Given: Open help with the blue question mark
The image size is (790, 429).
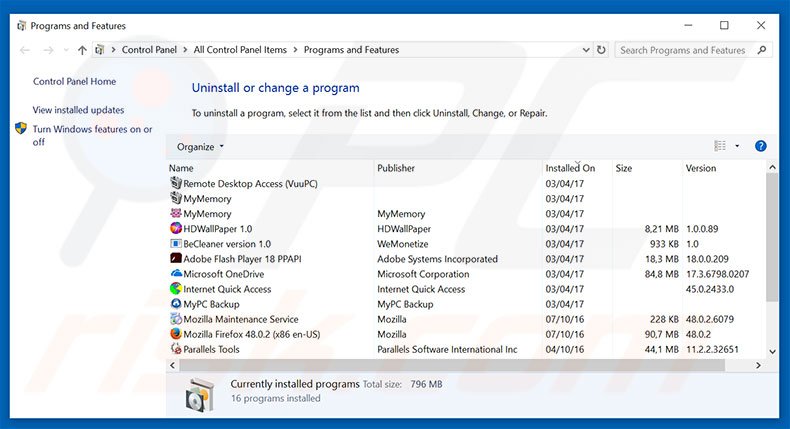Looking at the screenshot, I should pyautogui.click(x=760, y=146).
